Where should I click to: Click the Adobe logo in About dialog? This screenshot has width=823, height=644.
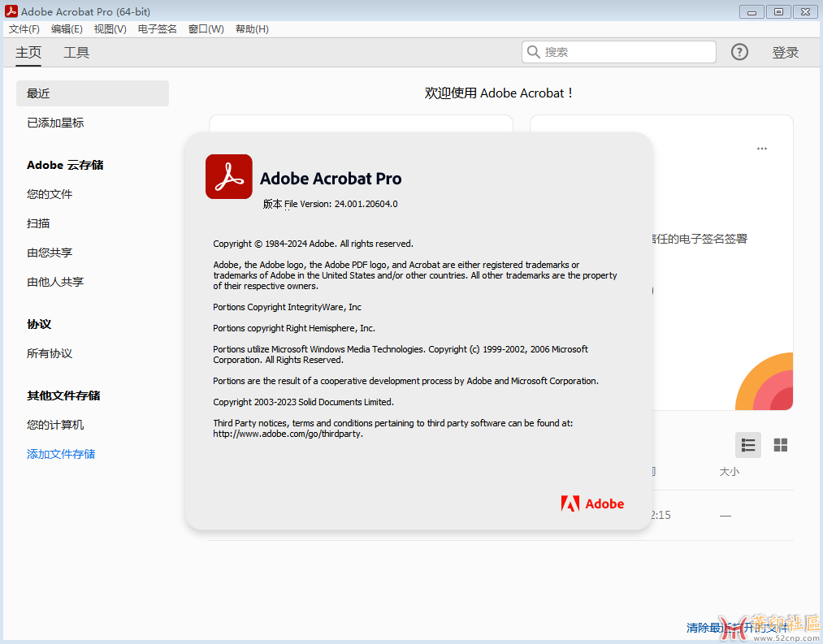(x=592, y=504)
